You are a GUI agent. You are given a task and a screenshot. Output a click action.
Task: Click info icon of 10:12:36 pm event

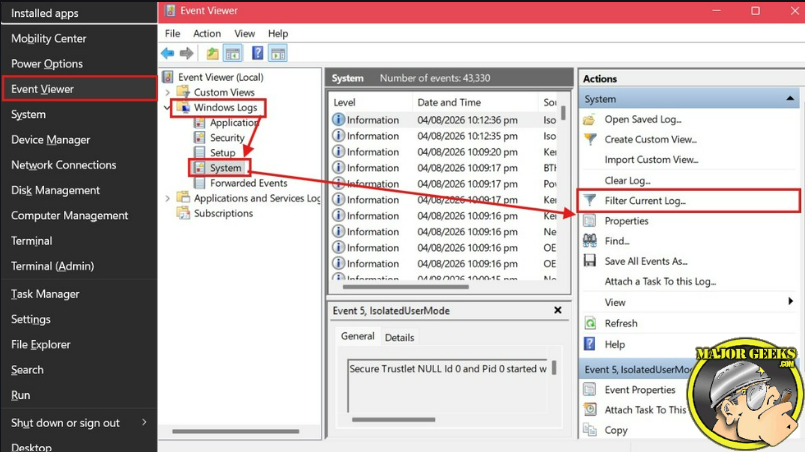pos(338,119)
